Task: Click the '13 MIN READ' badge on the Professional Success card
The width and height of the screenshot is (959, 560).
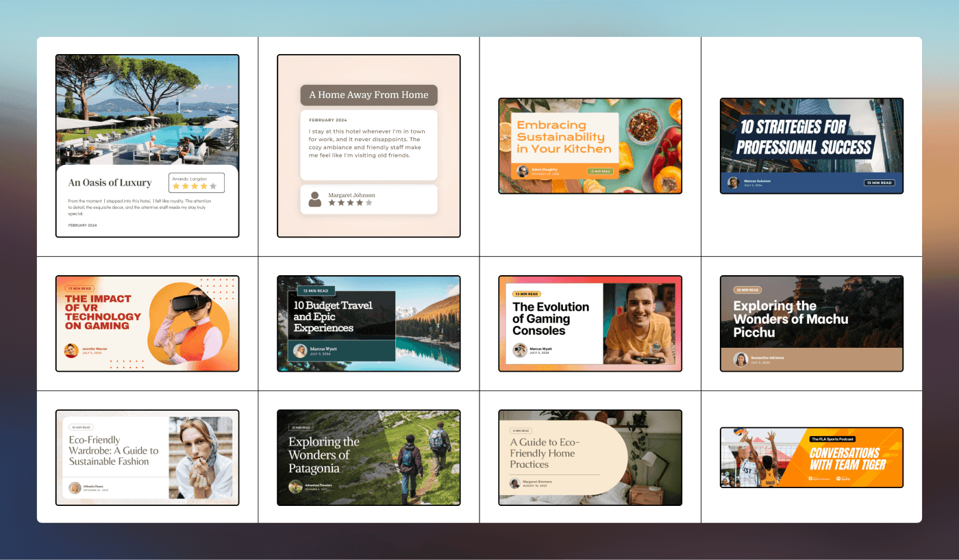Action: (879, 183)
